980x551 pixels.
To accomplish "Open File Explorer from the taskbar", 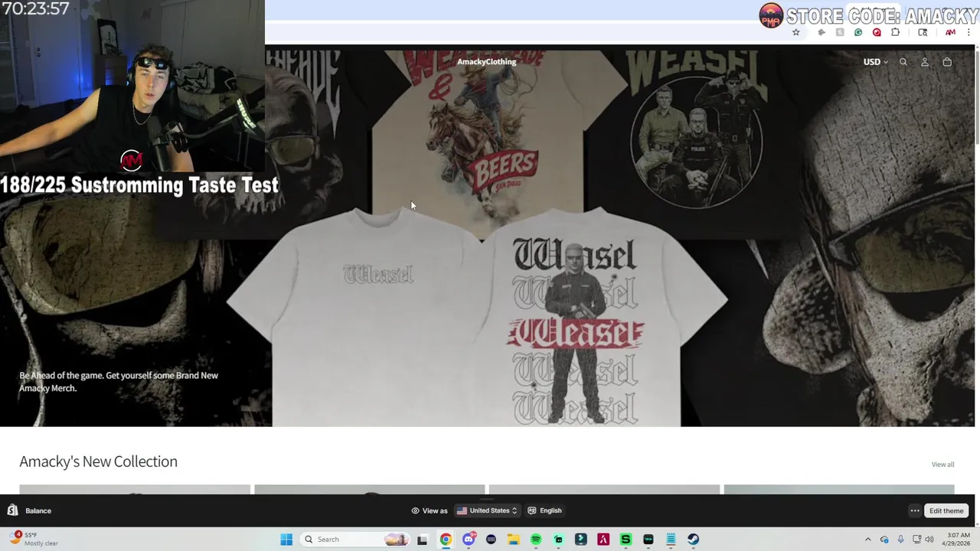I will point(513,540).
